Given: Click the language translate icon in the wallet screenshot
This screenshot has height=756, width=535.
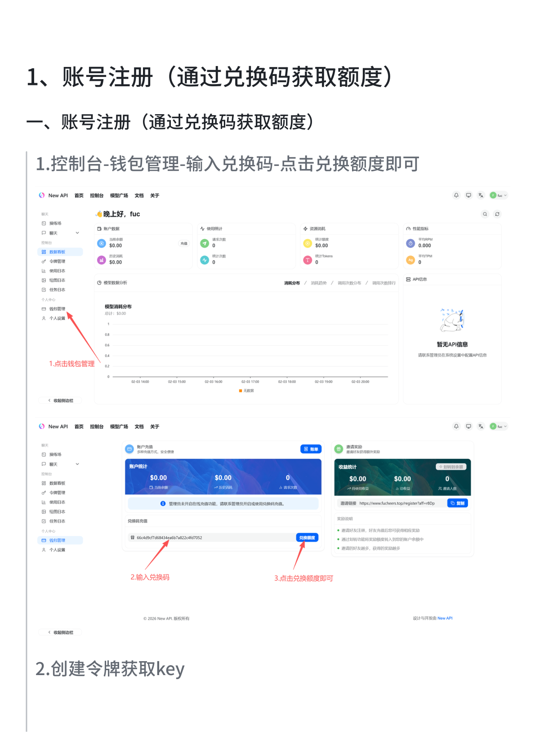Looking at the screenshot, I should (x=481, y=426).
